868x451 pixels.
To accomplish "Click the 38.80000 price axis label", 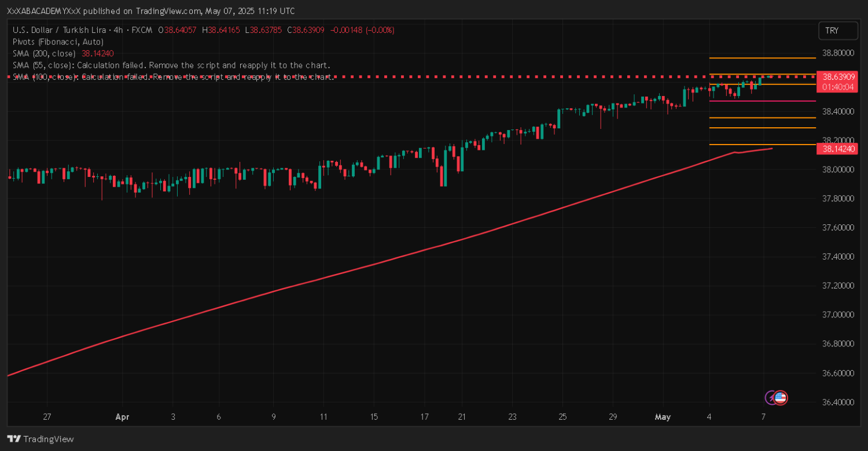I will (x=838, y=53).
